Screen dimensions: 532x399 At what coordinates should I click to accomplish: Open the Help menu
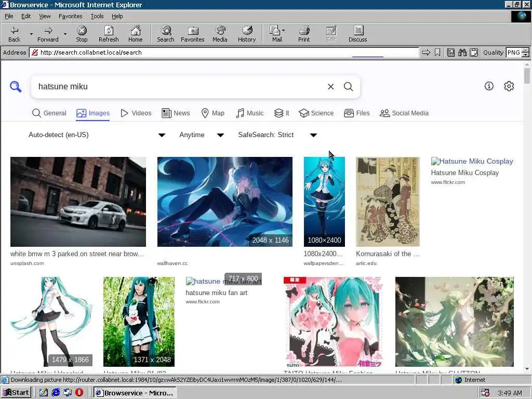[117, 16]
